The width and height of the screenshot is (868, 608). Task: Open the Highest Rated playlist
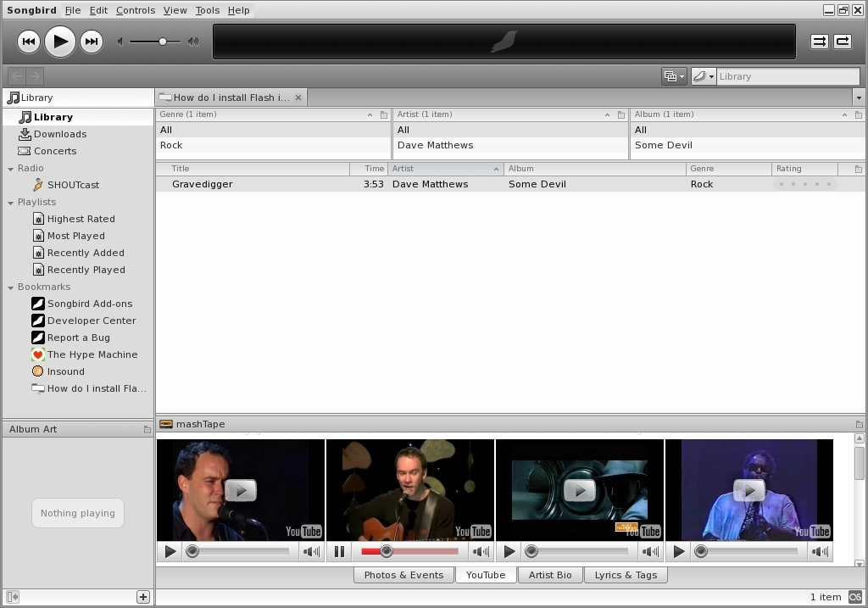point(79,219)
